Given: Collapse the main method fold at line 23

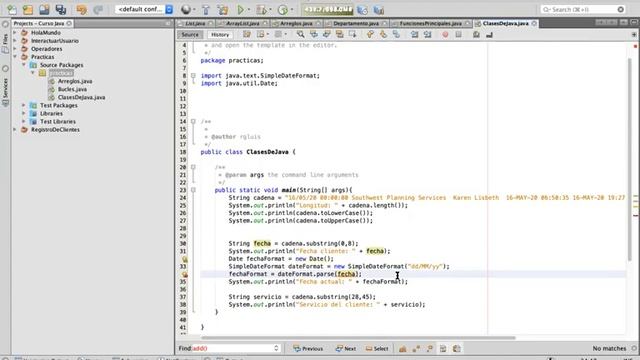Looking at the screenshot, I should pyautogui.click(x=193, y=190).
